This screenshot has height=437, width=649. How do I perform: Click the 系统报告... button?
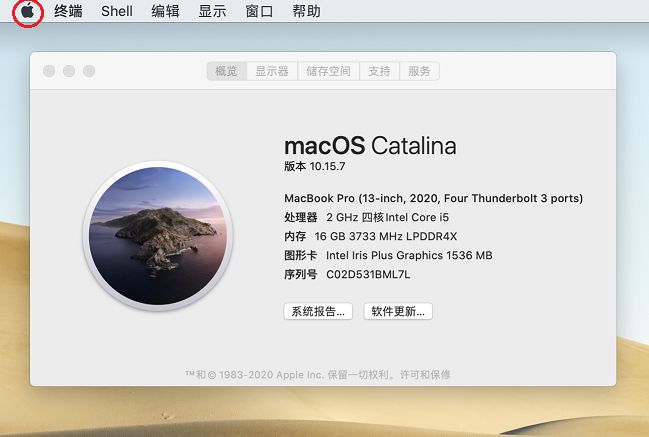[318, 311]
